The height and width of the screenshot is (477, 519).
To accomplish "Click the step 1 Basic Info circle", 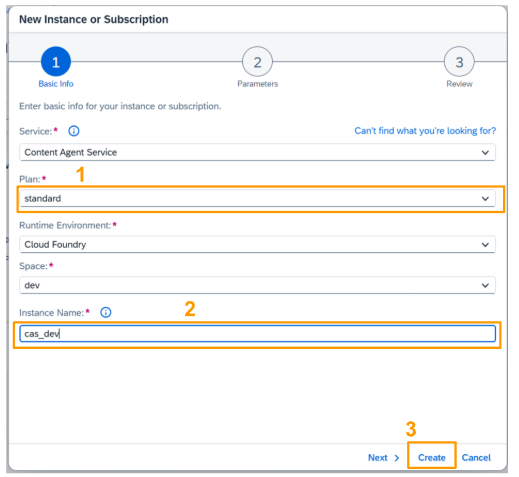I will (x=56, y=62).
